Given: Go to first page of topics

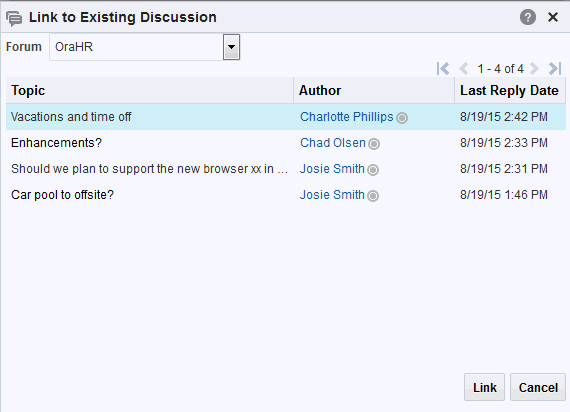Looking at the screenshot, I should 443,68.
